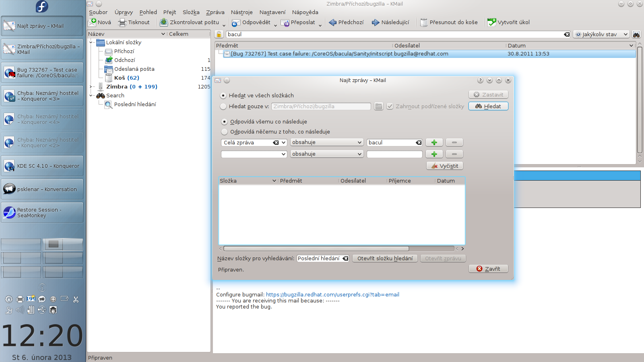Viewport: 644px width, 362px height.
Task: Select 'Hledat pouze v' radio button
Action: tap(223, 107)
